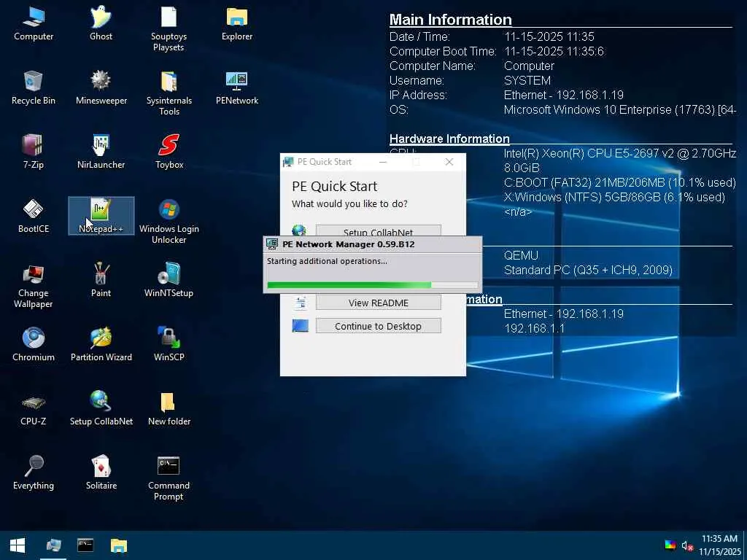Open the Sysinternals Tools folder icon
Screen dimensions: 747x560
click(169, 93)
